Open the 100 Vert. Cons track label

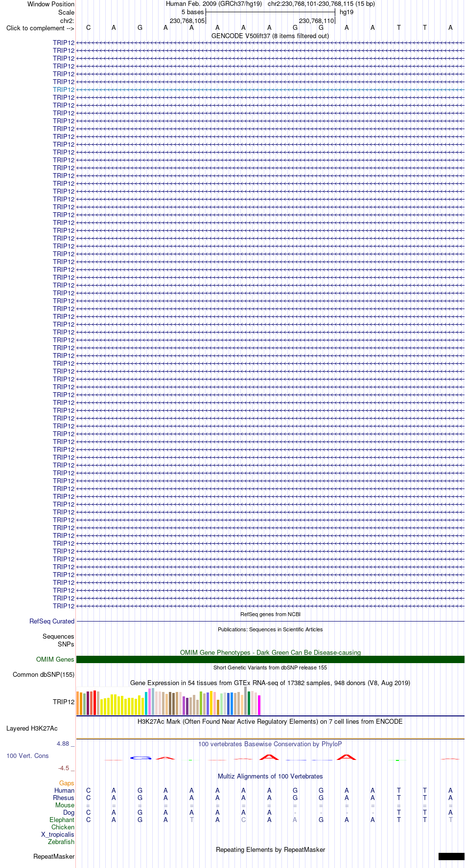pos(27,756)
